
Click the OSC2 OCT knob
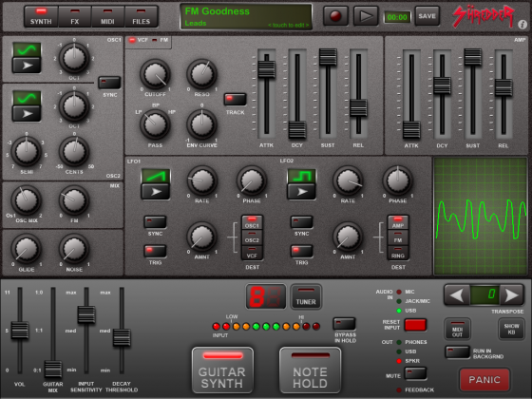(x=74, y=106)
